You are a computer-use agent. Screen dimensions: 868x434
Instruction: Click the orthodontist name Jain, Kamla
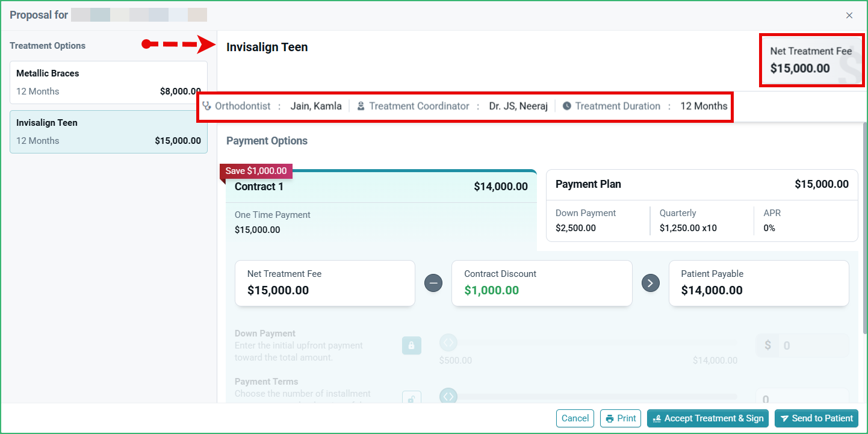tap(316, 106)
